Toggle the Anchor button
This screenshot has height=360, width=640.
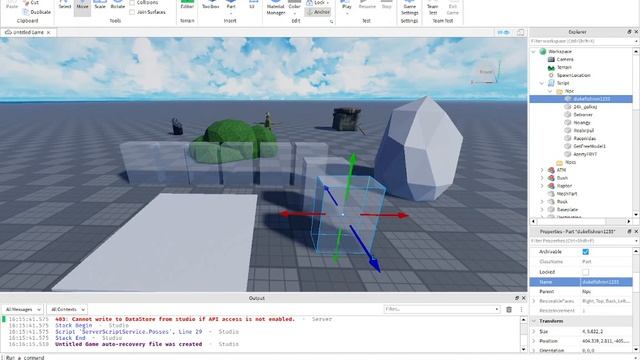point(318,12)
